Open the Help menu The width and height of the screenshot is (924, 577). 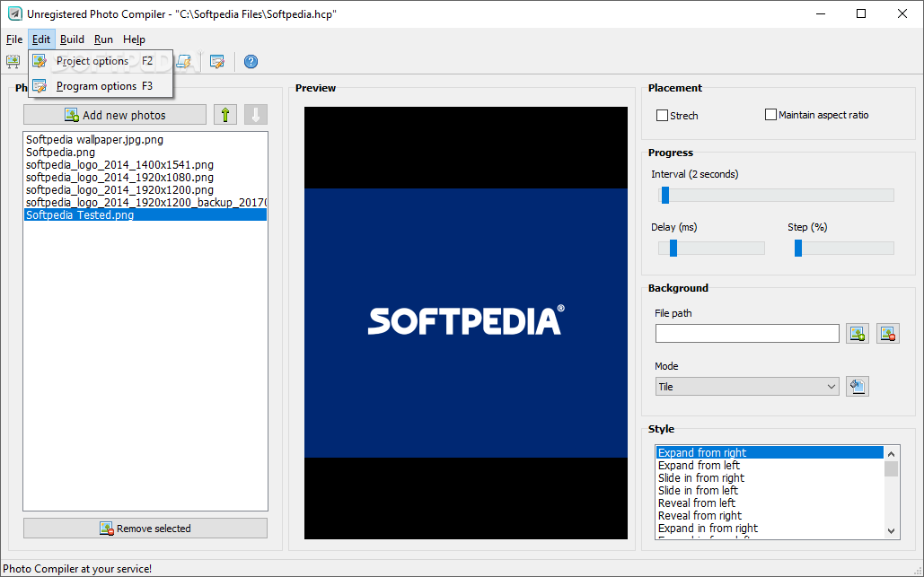coord(134,39)
